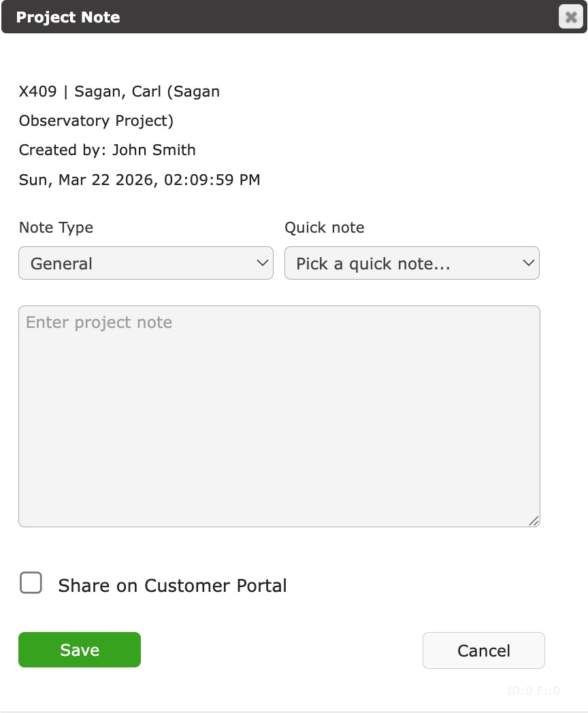Click the text area resize handle
The width and height of the screenshot is (588, 713).
pos(534,520)
